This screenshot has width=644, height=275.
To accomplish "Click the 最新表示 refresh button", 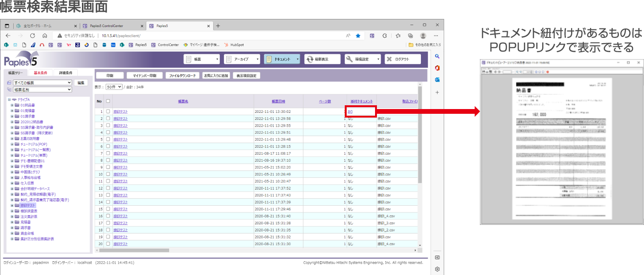I will (x=322, y=59).
